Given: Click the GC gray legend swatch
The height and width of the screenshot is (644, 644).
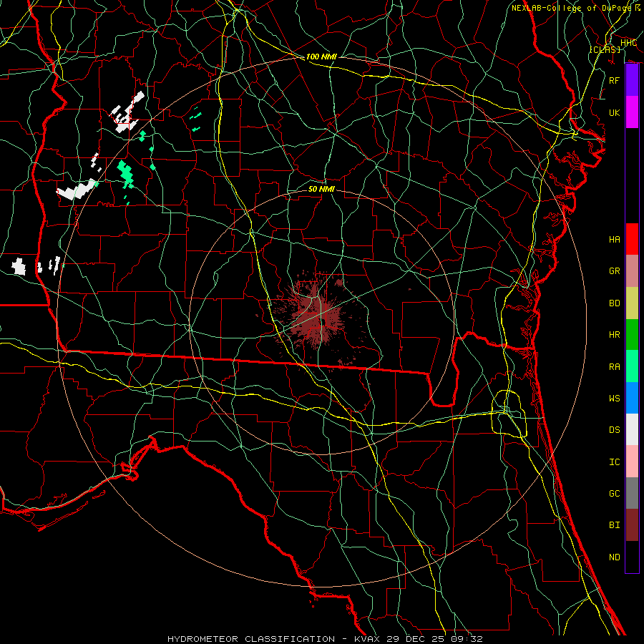Looking at the screenshot, I should tap(632, 493).
